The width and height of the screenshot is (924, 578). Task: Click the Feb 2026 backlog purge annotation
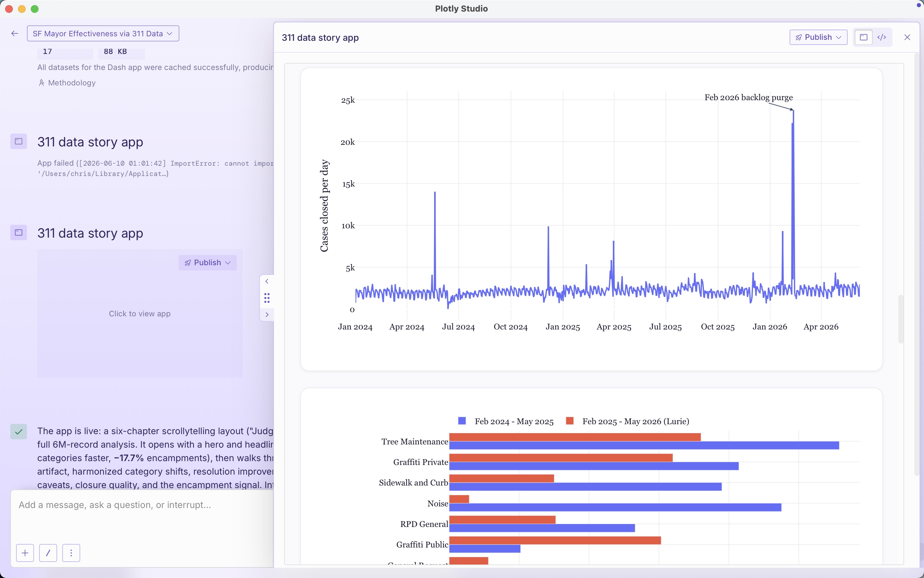(x=749, y=98)
